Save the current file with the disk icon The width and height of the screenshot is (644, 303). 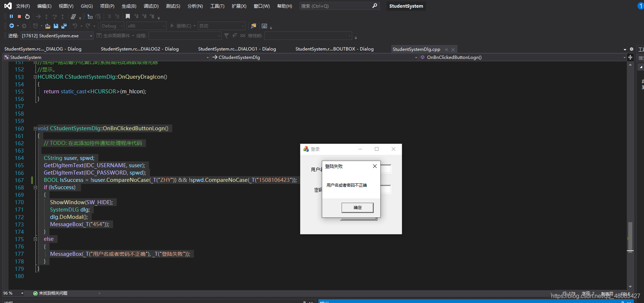pos(56,26)
